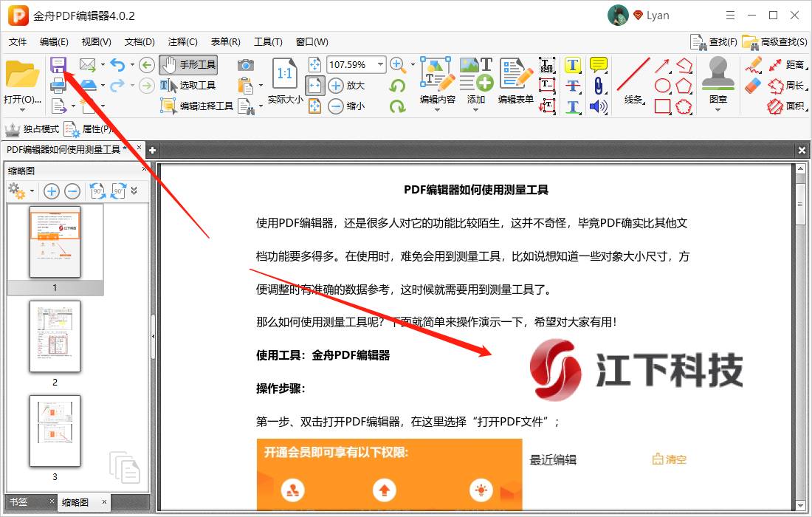Screen dimensions: 812x517
Task: Select the Area (面积) measuring tool
Action: coord(787,106)
